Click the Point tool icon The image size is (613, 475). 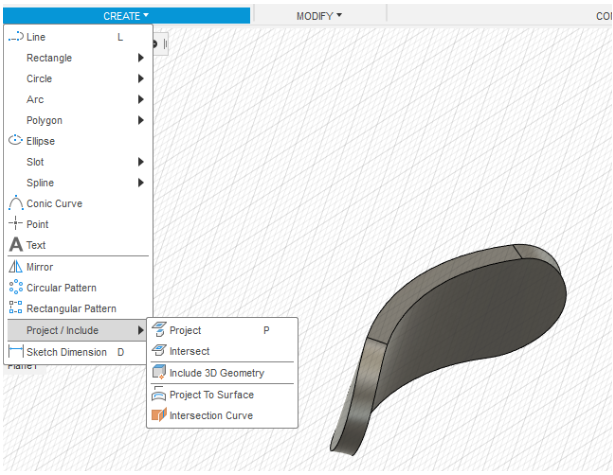(x=16, y=224)
